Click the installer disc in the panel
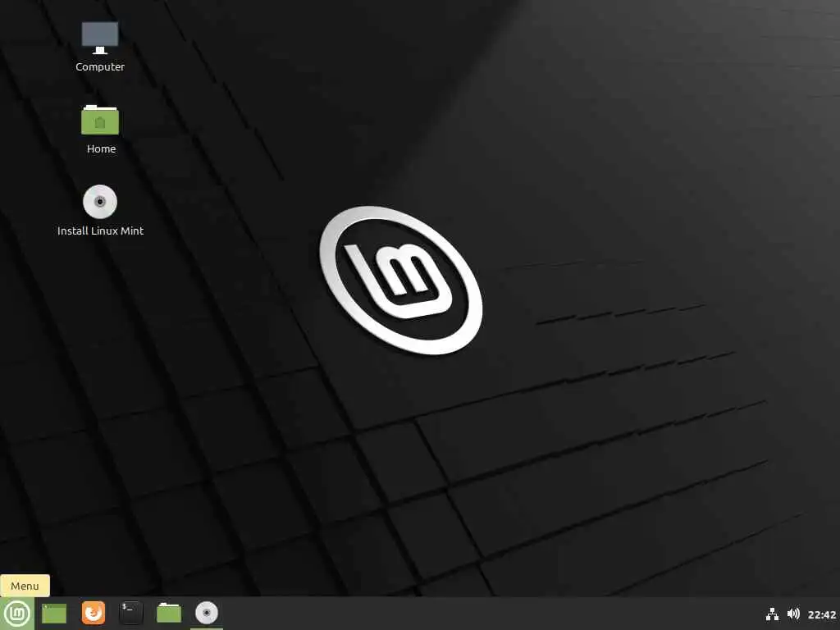 206,613
